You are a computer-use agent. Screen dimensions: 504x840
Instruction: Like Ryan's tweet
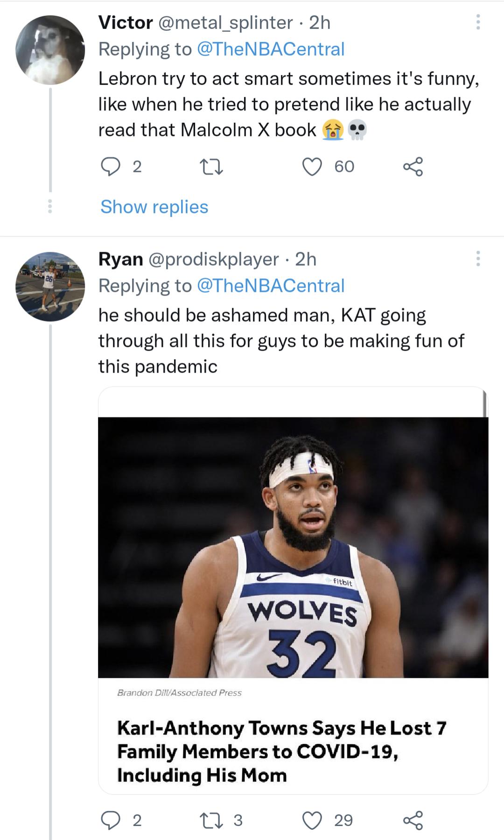(x=312, y=820)
